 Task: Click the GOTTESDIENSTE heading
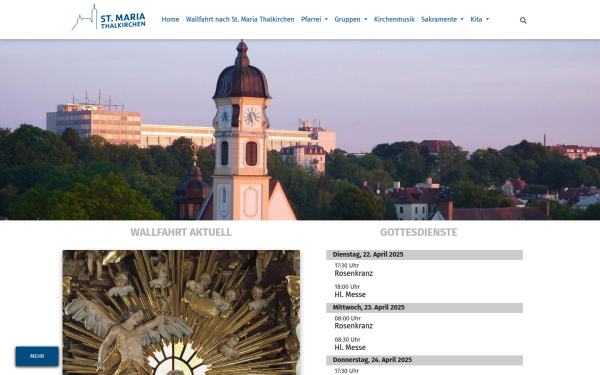coord(418,232)
